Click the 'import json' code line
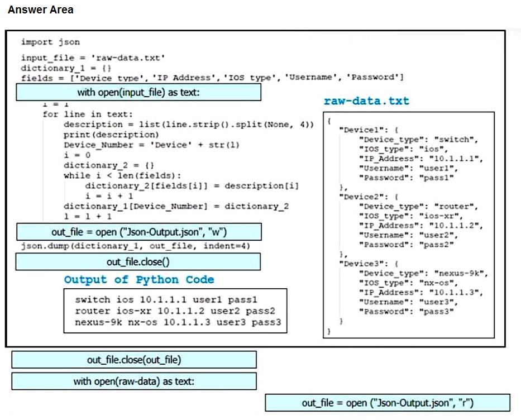521x420 pixels. pyautogui.click(x=50, y=42)
